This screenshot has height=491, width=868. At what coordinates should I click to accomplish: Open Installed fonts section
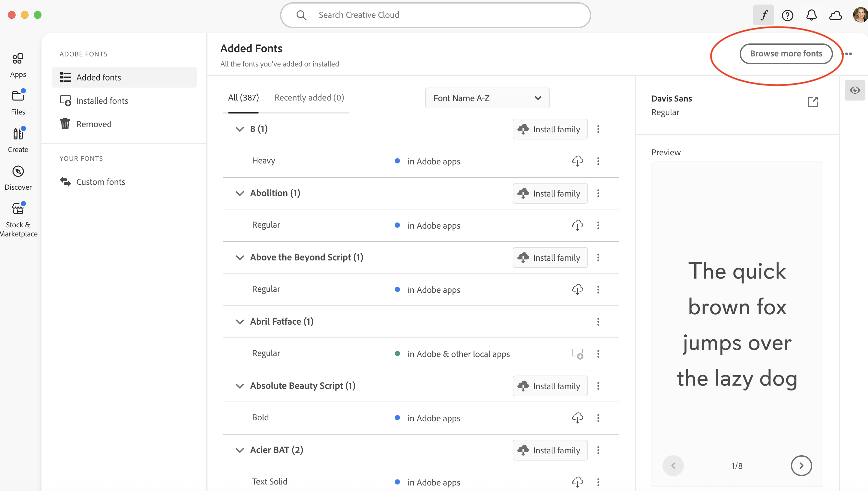click(124, 101)
